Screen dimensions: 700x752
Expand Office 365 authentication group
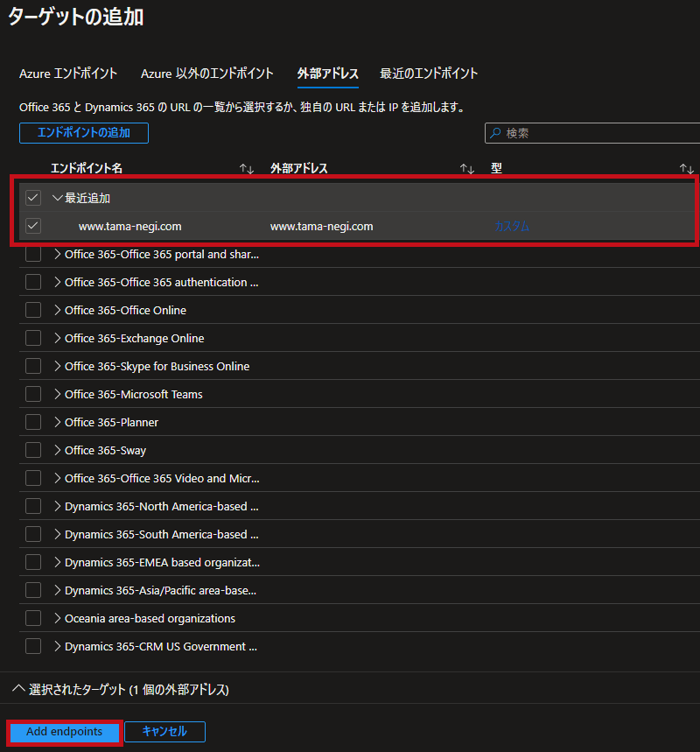coord(58,282)
